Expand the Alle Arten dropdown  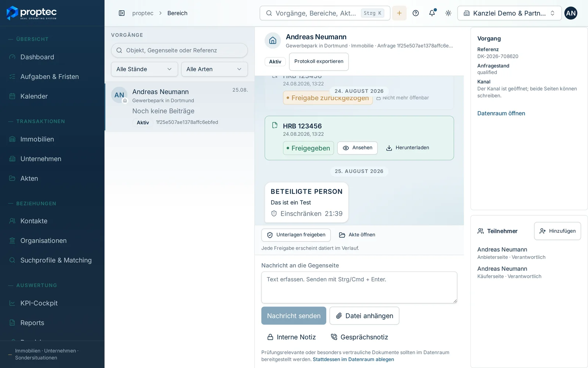click(214, 69)
